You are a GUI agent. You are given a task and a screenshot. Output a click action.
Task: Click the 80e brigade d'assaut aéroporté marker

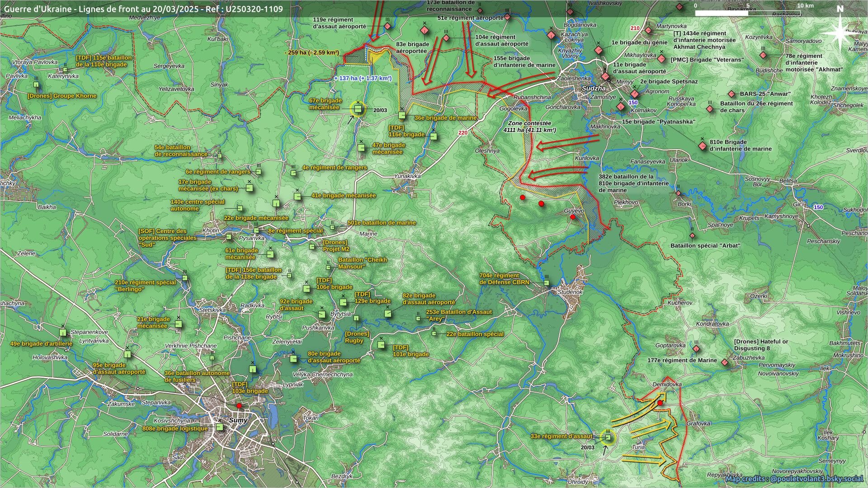click(x=293, y=359)
